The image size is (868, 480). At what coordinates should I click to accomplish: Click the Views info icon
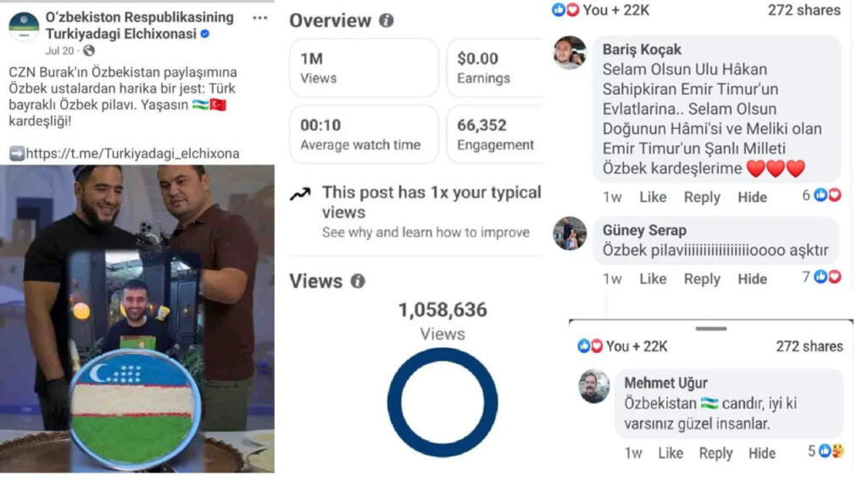[x=359, y=282]
